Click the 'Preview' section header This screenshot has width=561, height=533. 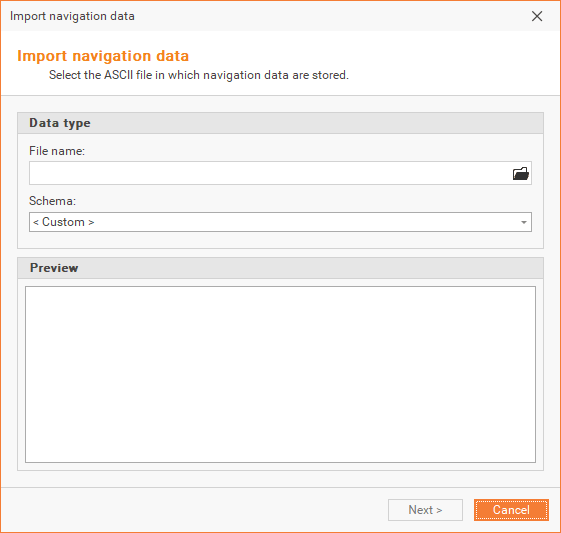pos(280,268)
